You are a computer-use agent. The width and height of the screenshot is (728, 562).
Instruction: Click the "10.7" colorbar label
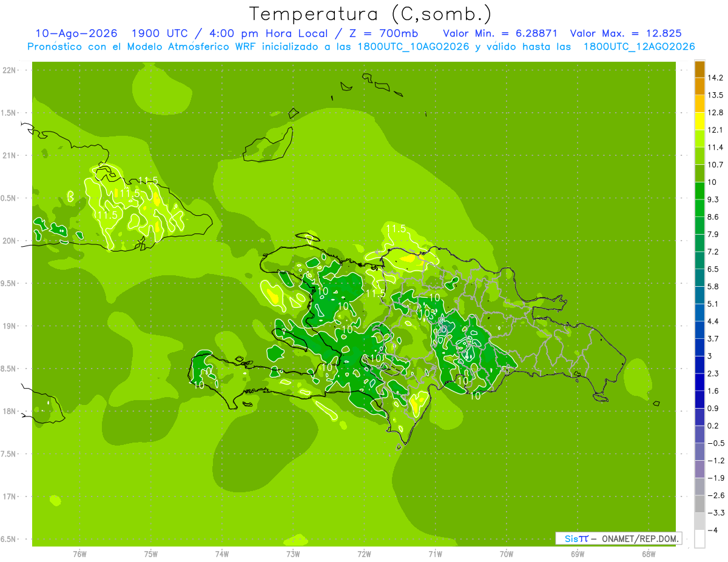[x=716, y=165]
